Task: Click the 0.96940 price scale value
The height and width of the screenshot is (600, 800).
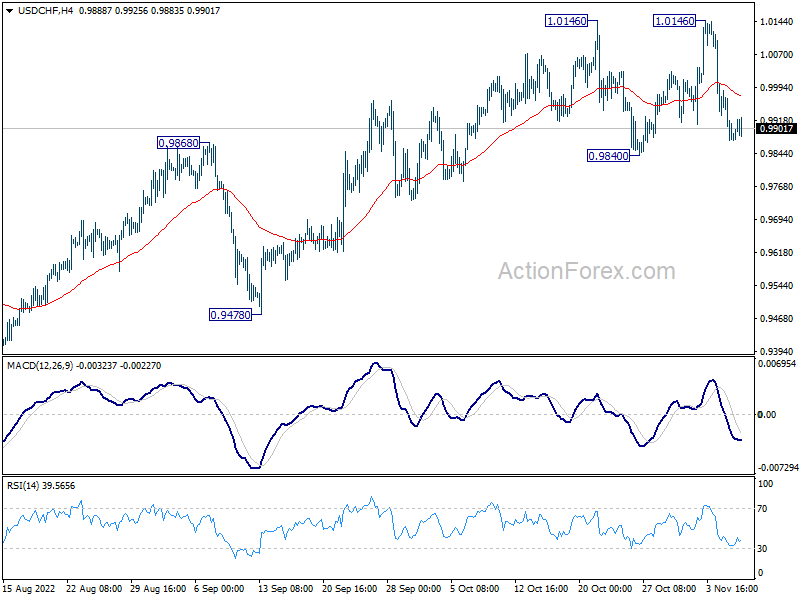Action: point(777,219)
